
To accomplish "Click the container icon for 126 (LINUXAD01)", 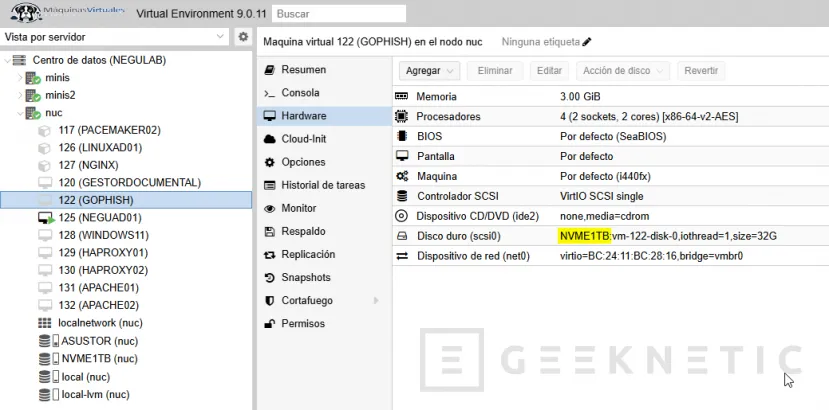I will point(44,148).
